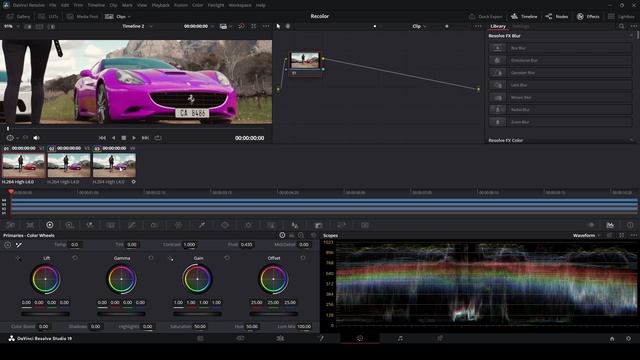Select the hand pan tool above node graph
Viewport: 640px width, 360px height.
click(x=288, y=26)
